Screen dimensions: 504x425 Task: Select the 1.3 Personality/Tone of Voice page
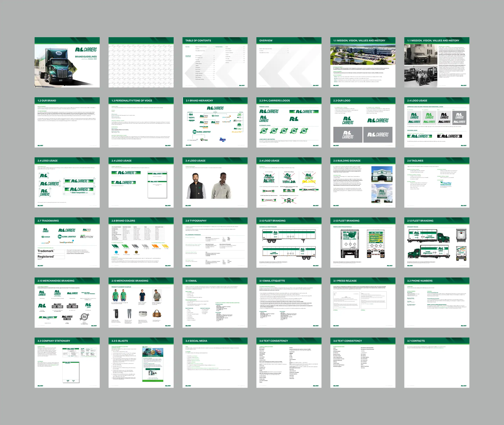coord(141,122)
